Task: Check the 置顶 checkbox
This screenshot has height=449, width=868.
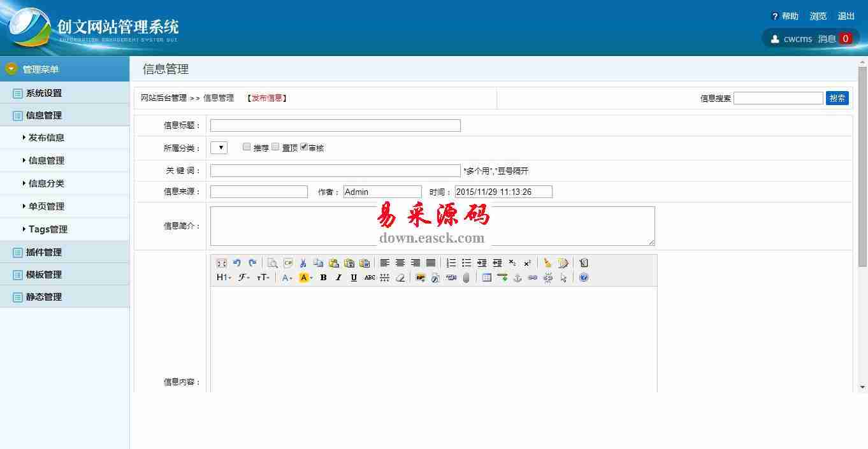Action: [x=275, y=147]
